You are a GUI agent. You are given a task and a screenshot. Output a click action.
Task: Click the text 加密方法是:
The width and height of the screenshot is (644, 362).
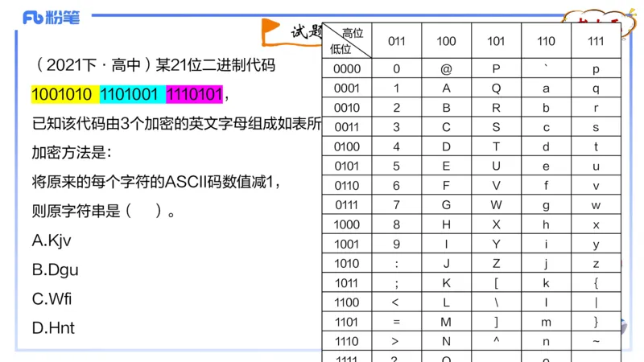pos(72,153)
